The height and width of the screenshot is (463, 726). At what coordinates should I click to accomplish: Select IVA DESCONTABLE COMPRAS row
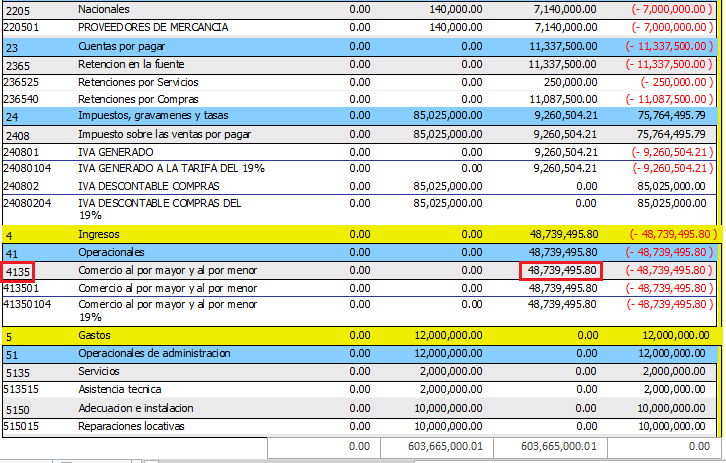tap(359, 186)
